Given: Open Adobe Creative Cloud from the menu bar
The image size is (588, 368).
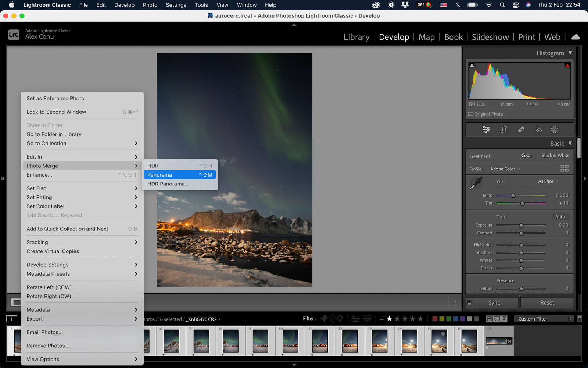Looking at the screenshot, I should click(x=375, y=5).
